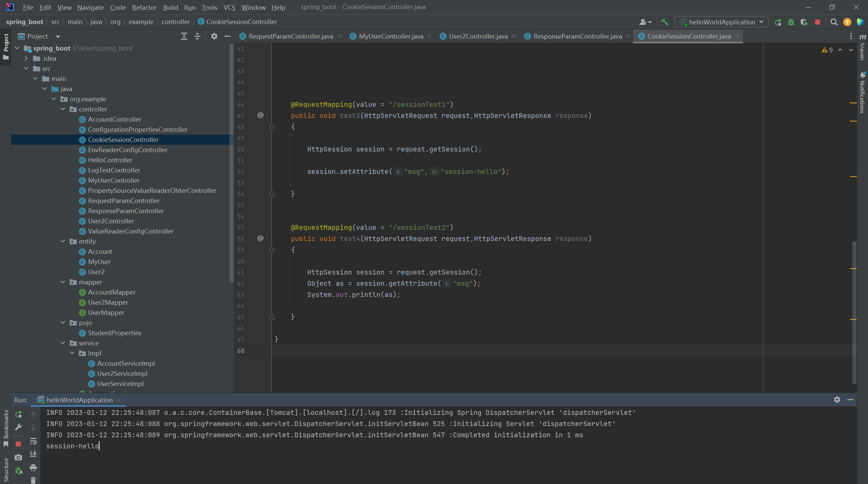This screenshot has height=484, width=868.
Task: Click controller in the breadcrumb path
Action: click(x=175, y=22)
